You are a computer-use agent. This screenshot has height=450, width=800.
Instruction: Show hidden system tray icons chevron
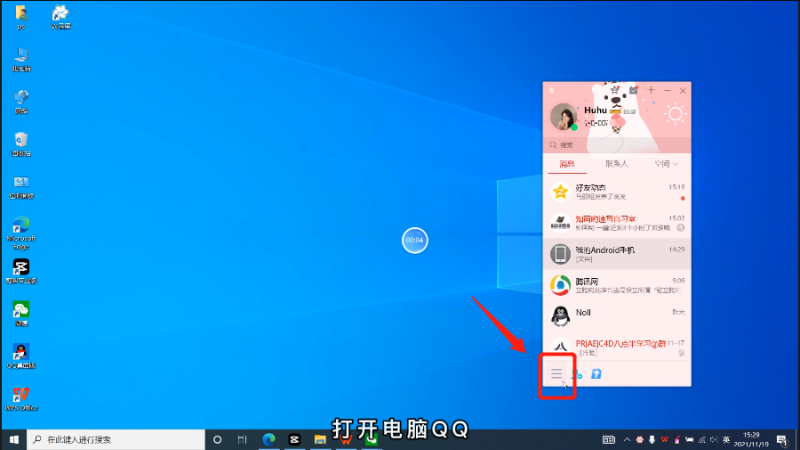(x=627, y=440)
